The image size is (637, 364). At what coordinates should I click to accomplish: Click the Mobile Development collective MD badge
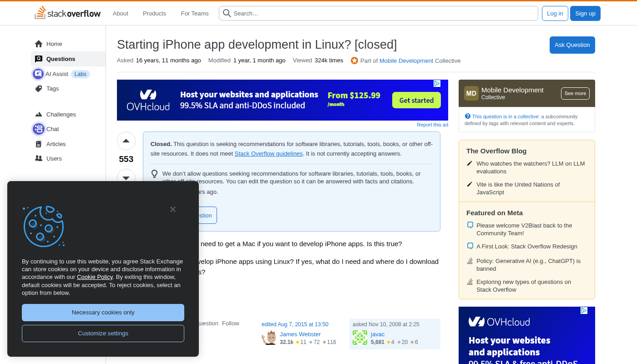tap(471, 93)
